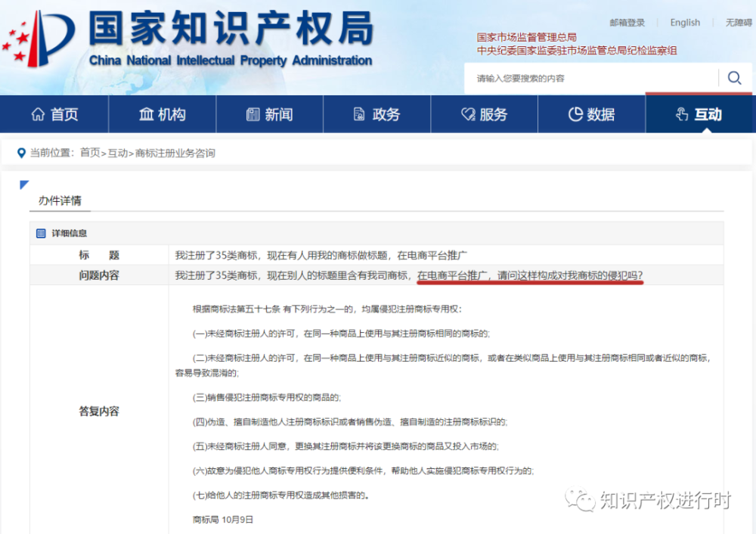The image size is (756, 534).
Task: Click 首页 in the breadcrumb
Action: pos(90,153)
